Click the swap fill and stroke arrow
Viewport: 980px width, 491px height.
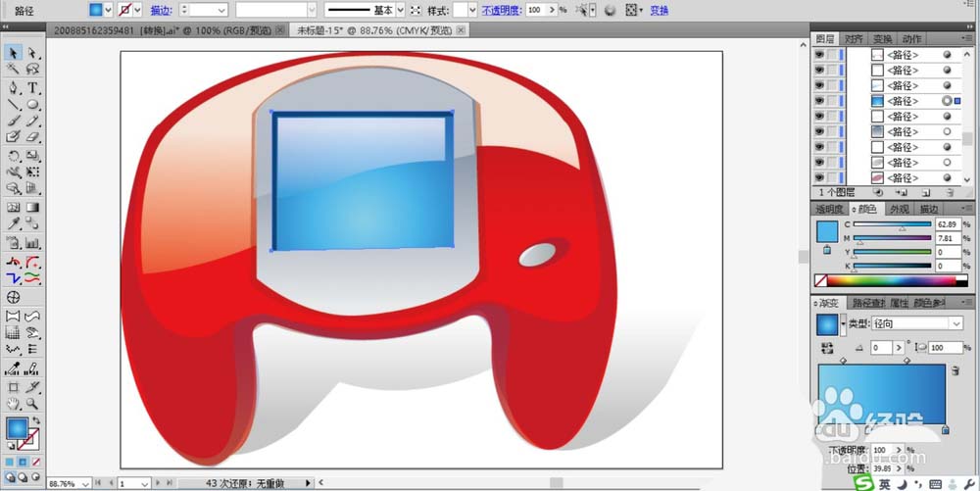pos(36,420)
